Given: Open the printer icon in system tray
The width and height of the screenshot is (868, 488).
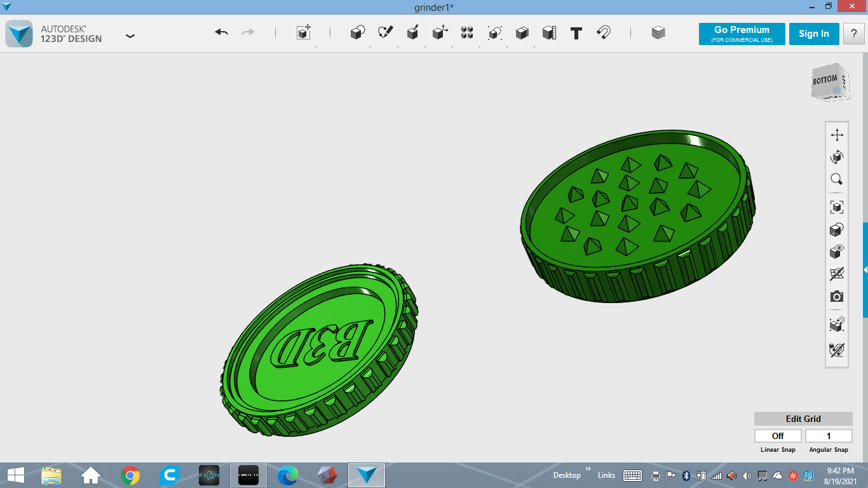Looking at the screenshot, I should coord(656,475).
